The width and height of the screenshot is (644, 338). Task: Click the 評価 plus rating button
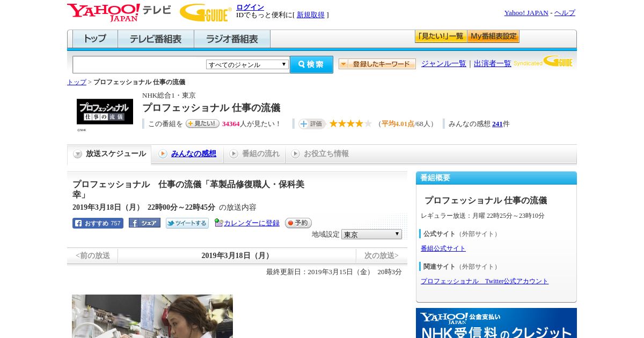[312, 124]
